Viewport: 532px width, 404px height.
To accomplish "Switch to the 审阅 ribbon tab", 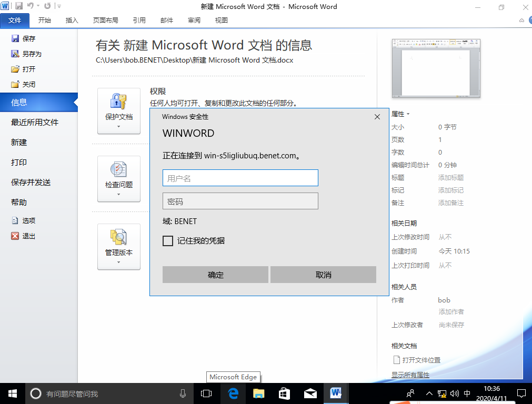I will pos(194,21).
